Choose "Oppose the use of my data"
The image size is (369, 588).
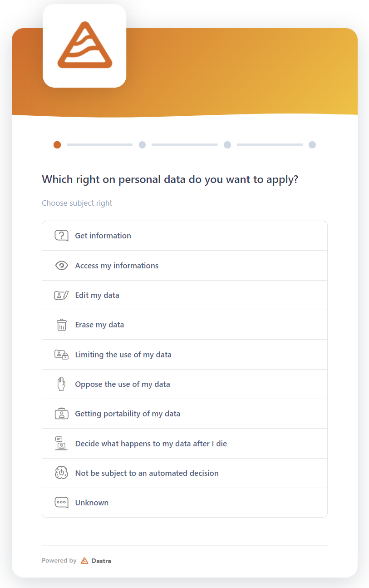coord(123,384)
